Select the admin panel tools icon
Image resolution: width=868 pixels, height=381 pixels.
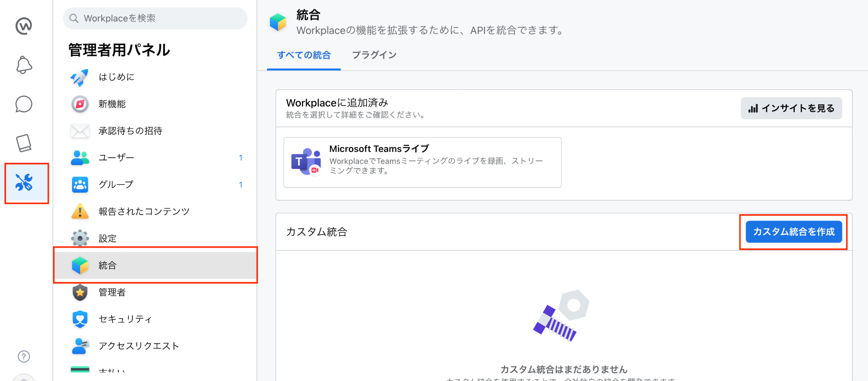(x=24, y=182)
